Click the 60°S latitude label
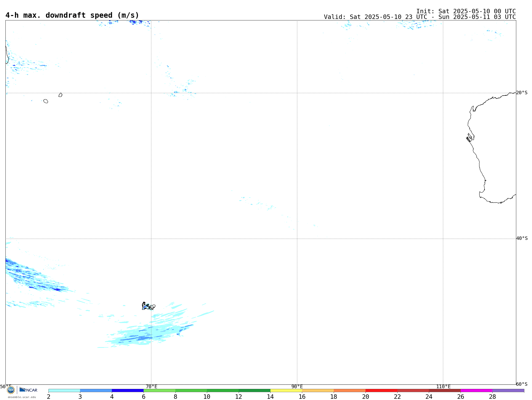Image resolution: width=532 pixels, height=400 pixels. 522,384
